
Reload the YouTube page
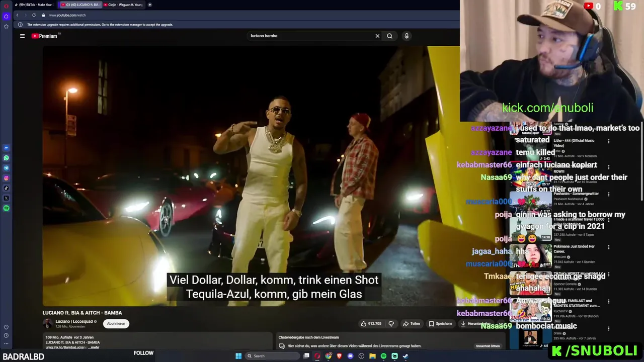[x=34, y=15]
